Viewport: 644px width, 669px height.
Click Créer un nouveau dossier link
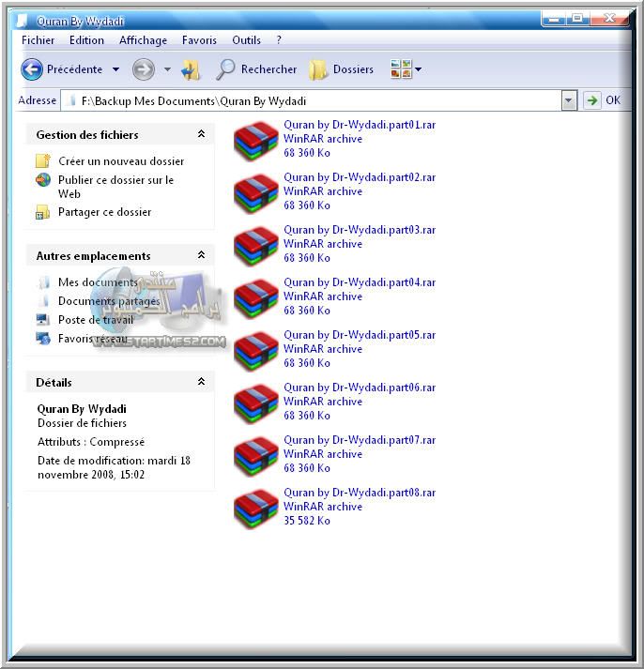(120, 161)
